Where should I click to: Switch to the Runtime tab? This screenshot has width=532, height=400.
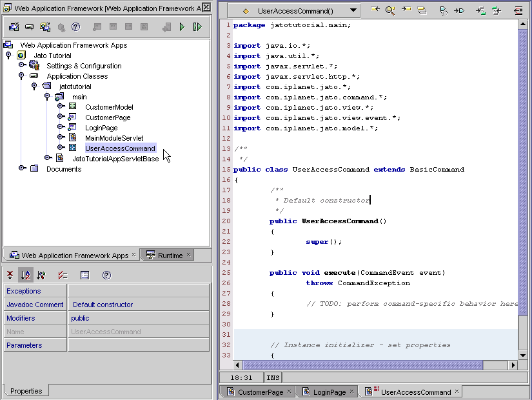click(166, 255)
